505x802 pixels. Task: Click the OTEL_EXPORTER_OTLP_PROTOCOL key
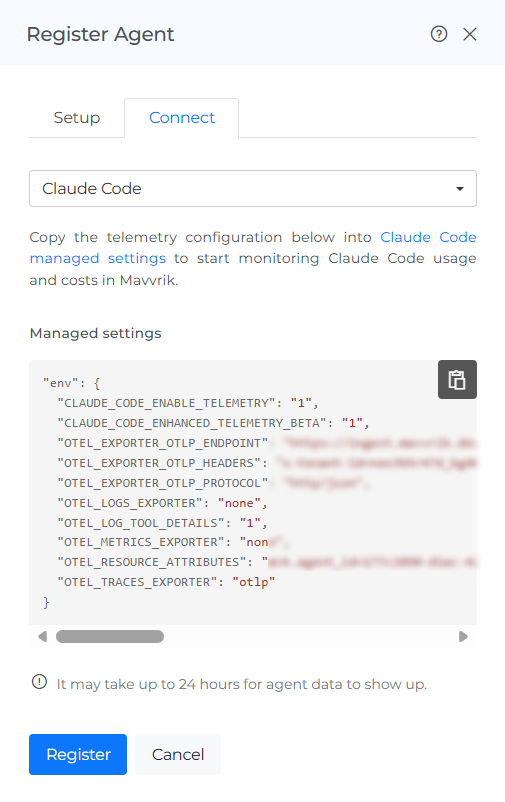coord(163,483)
